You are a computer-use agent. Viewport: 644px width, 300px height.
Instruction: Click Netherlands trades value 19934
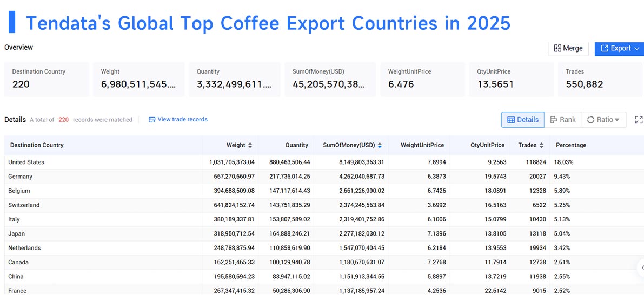(537, 248)
